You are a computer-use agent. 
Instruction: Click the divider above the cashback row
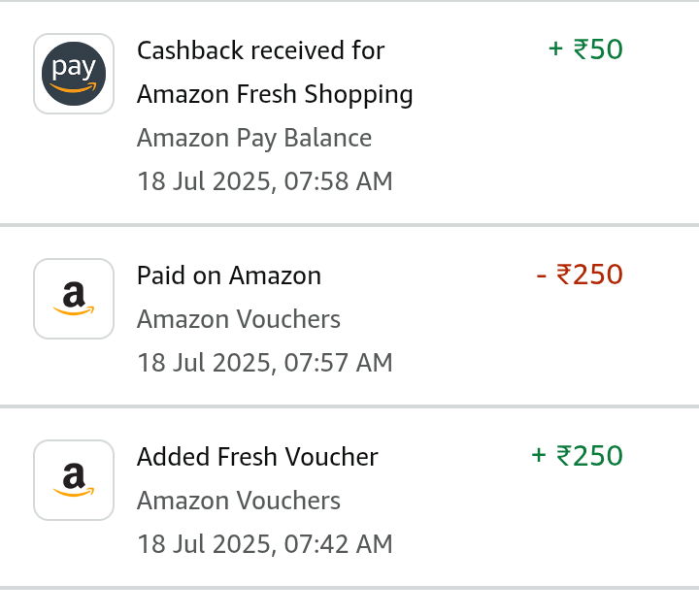click(349, 2)
